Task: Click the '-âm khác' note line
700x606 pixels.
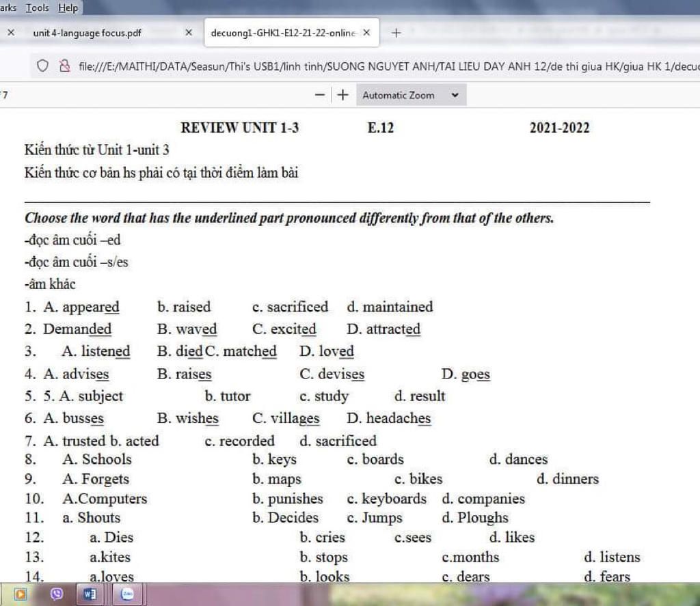Action: point(50,284)
